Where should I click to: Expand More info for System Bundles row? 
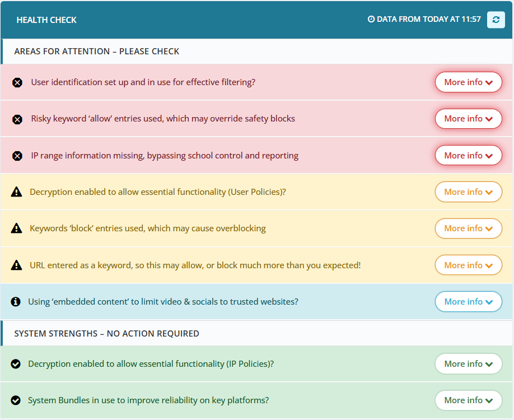468,400
